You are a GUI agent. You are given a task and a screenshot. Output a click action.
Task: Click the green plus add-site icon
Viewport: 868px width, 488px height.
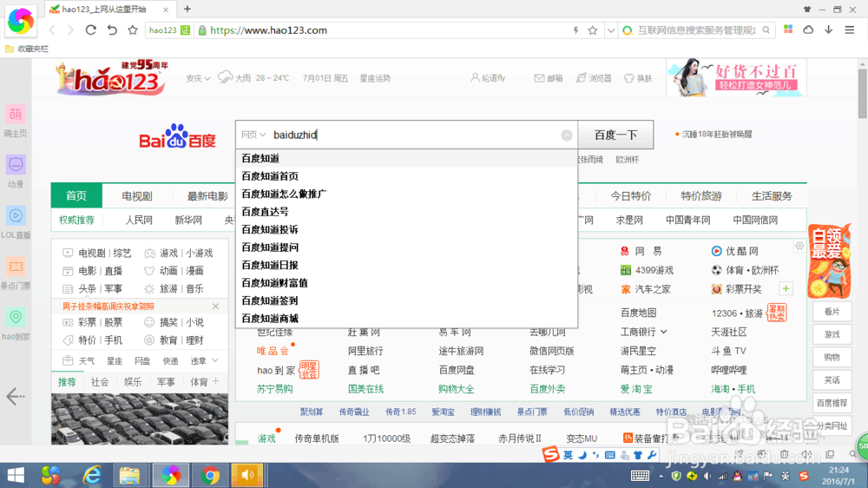coord(786,288)
